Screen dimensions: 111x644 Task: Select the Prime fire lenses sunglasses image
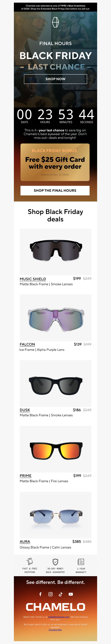[x=56, y=449]
